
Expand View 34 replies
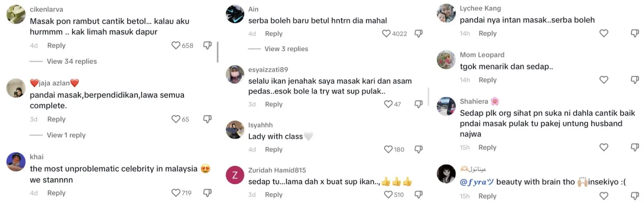[72, 61]
